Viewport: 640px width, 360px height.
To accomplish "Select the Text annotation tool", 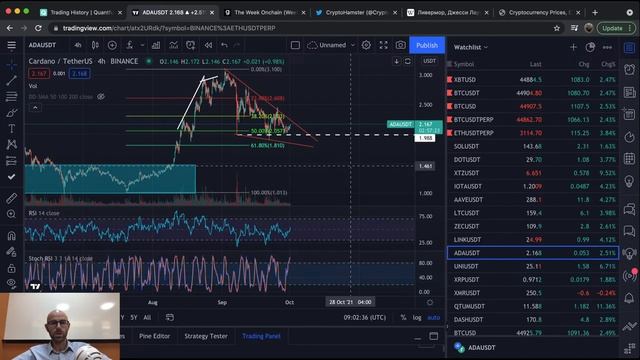I will (x=11, y=129).
